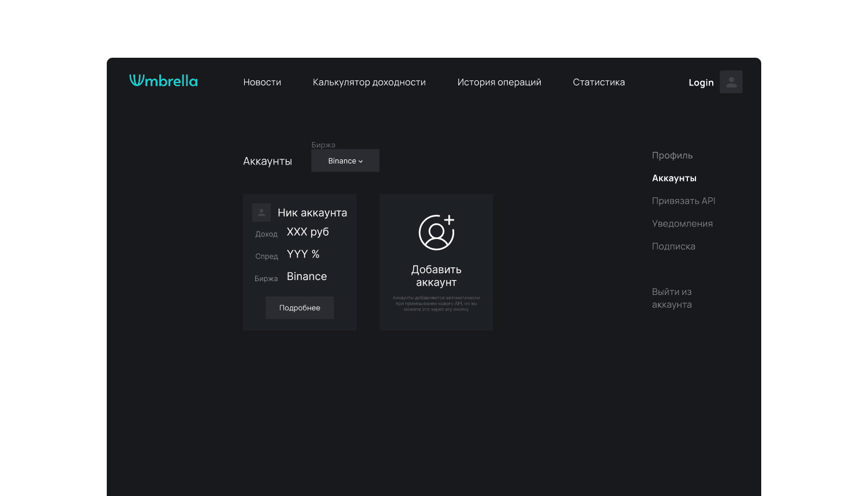Viewport: 868px width, 496px height.
Task: Select Профиль in the side menu
Action: (x=672, y=155)
